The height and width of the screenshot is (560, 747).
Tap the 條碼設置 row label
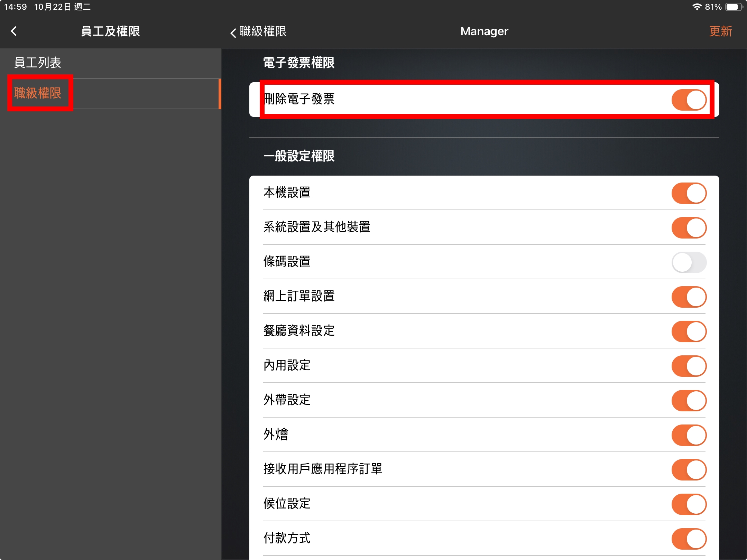[287, 262]
